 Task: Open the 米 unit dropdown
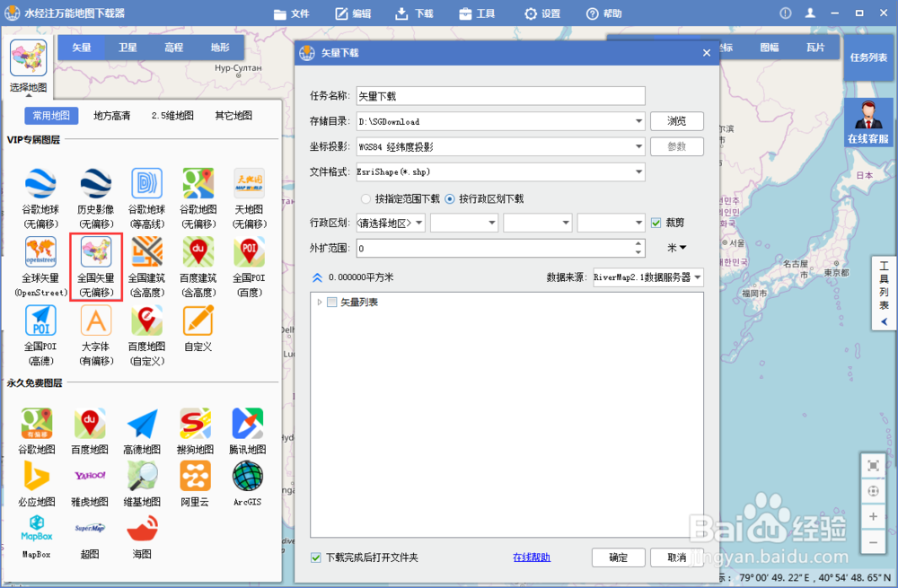(x=676, y=248)
